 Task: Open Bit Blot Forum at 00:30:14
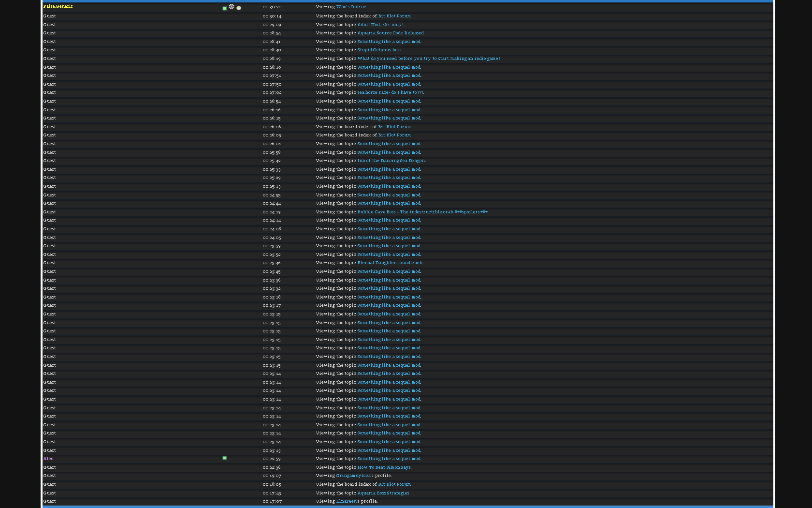pyautogui.click(x=394, y=16)
